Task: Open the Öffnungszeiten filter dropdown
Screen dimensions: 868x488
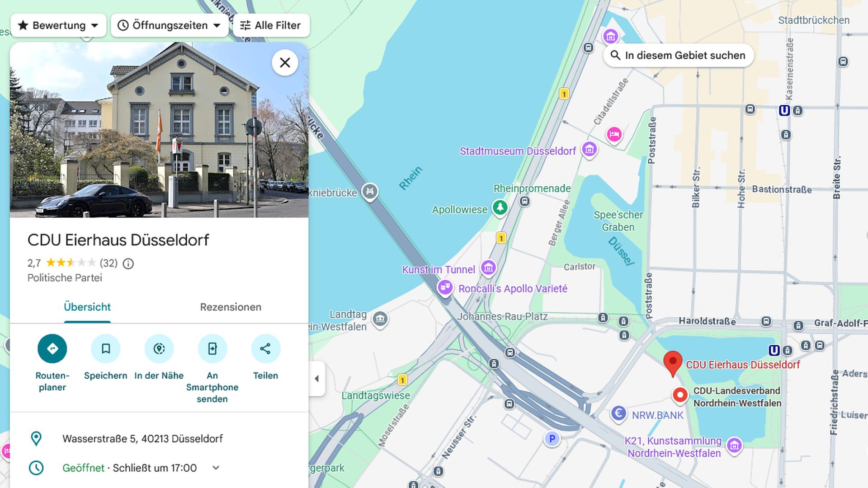Action: pyautogui.click(x=170, y=25)
